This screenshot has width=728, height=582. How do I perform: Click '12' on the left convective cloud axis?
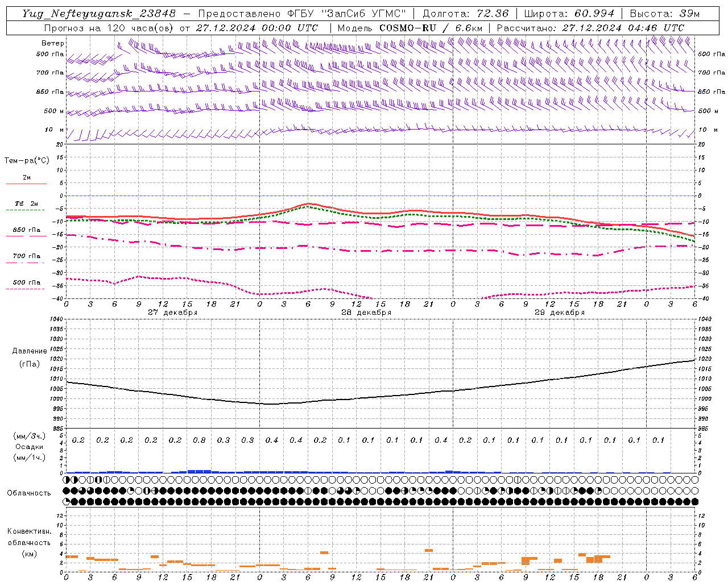[60, 516]
